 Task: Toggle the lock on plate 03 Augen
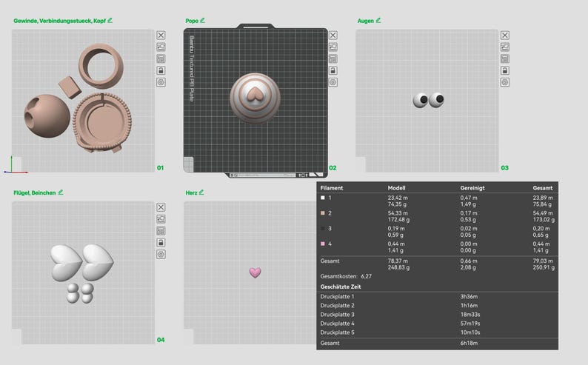[505, 70]
